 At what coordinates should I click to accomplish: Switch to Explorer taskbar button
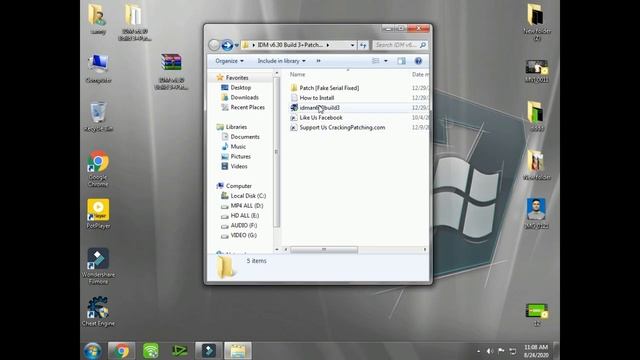coord(238,351)
